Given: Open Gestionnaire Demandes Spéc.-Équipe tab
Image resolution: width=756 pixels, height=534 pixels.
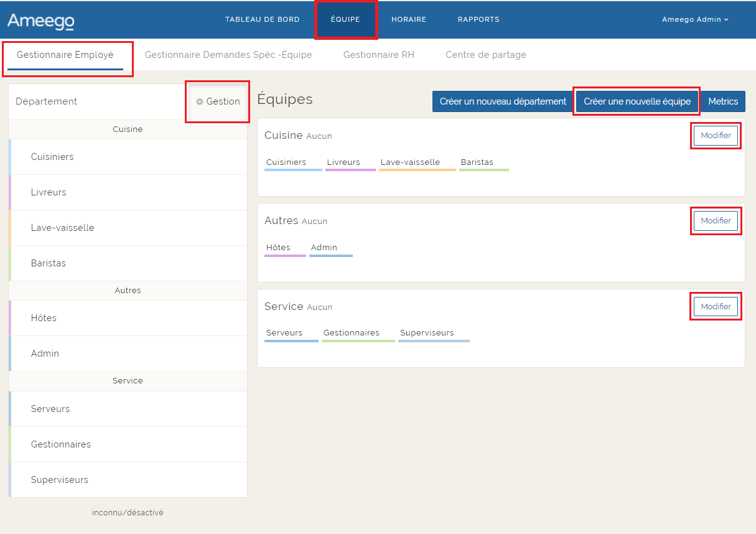Looking at the screenshot, I should tap(228, 55).
